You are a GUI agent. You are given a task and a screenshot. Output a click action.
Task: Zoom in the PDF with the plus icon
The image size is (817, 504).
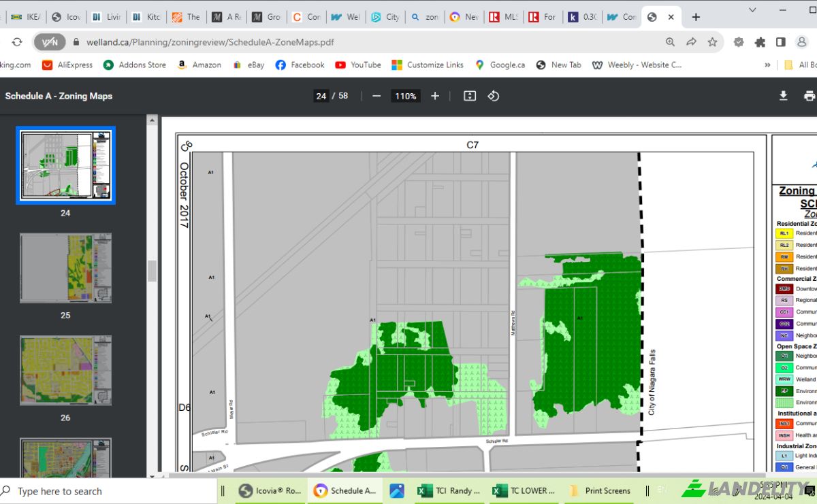[x=435, y=96]
